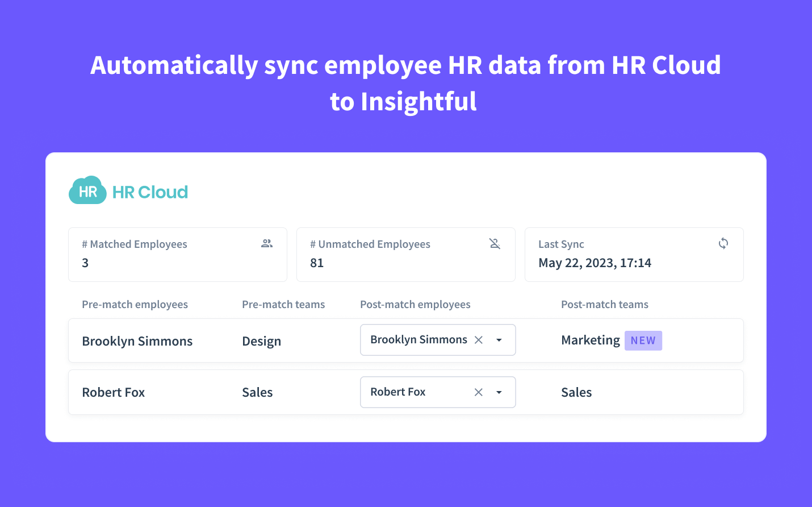Click the matched employees people icon
The width and height of the screenshot is (812, 507).
click(x=266, y=243)
